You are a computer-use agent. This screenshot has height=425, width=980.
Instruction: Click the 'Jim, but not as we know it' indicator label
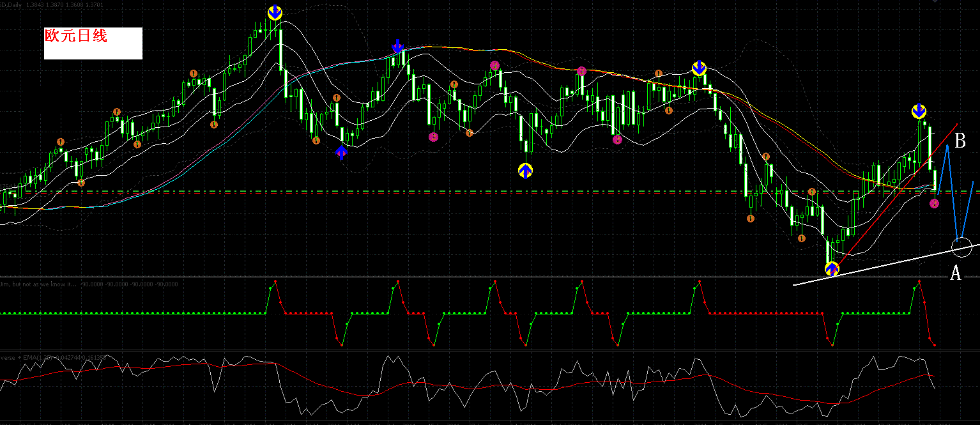coord(38,284)
